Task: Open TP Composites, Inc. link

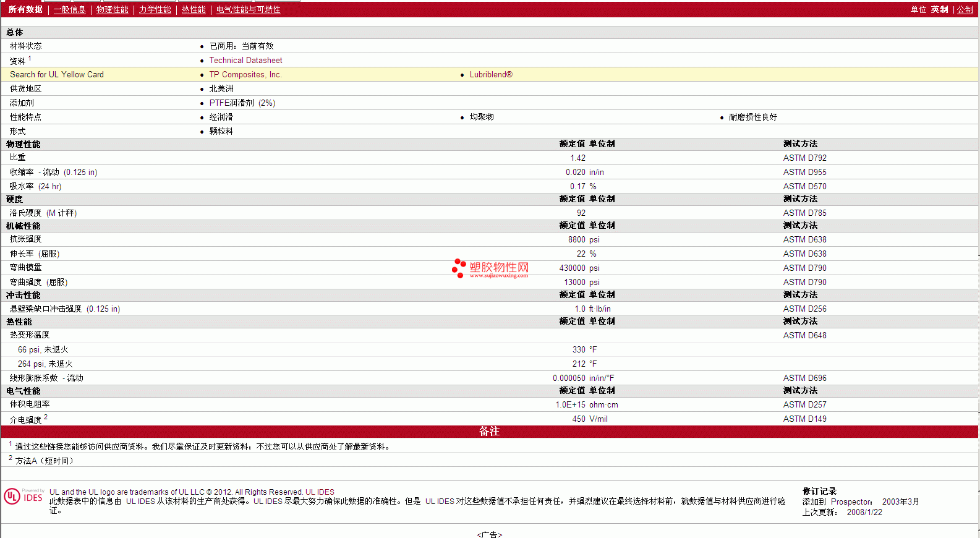Action: [245, 74]
